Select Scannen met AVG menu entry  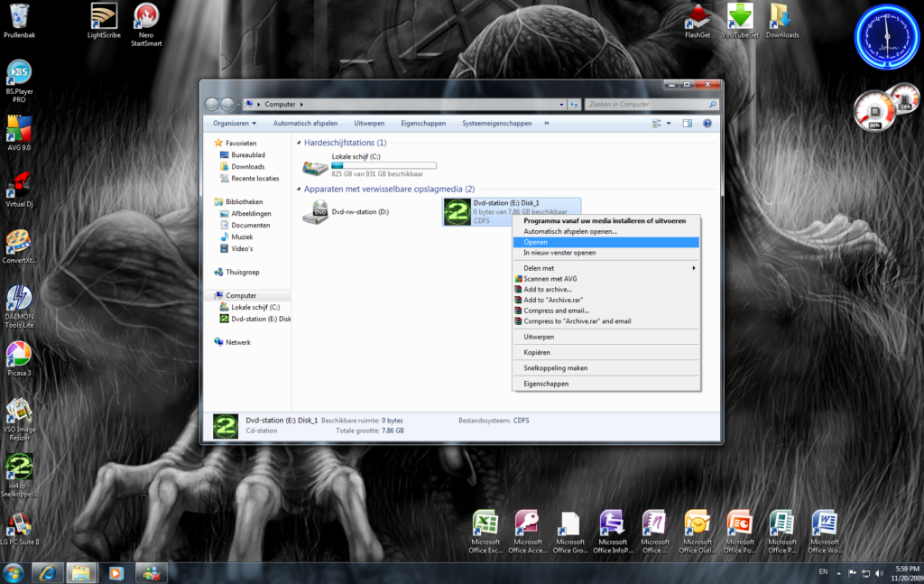[606, 279]
